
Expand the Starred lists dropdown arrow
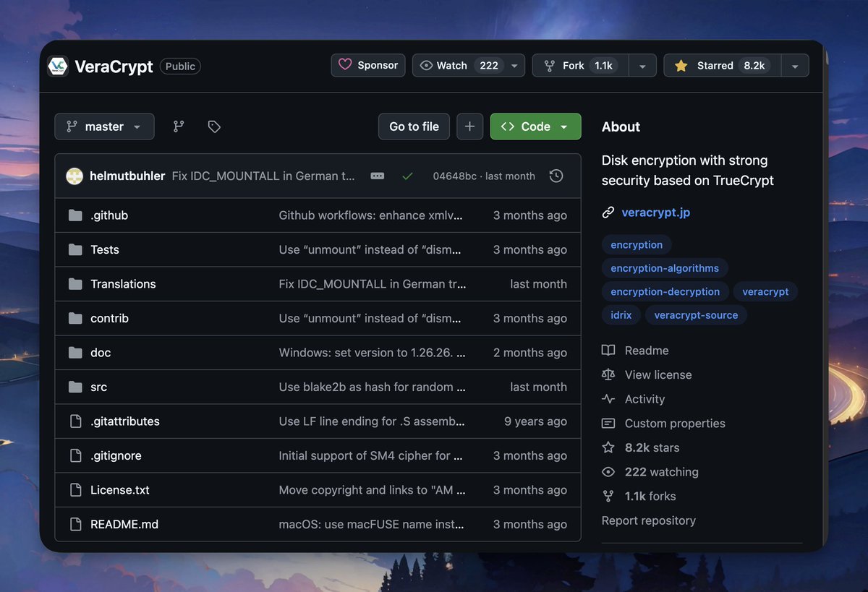795,66
